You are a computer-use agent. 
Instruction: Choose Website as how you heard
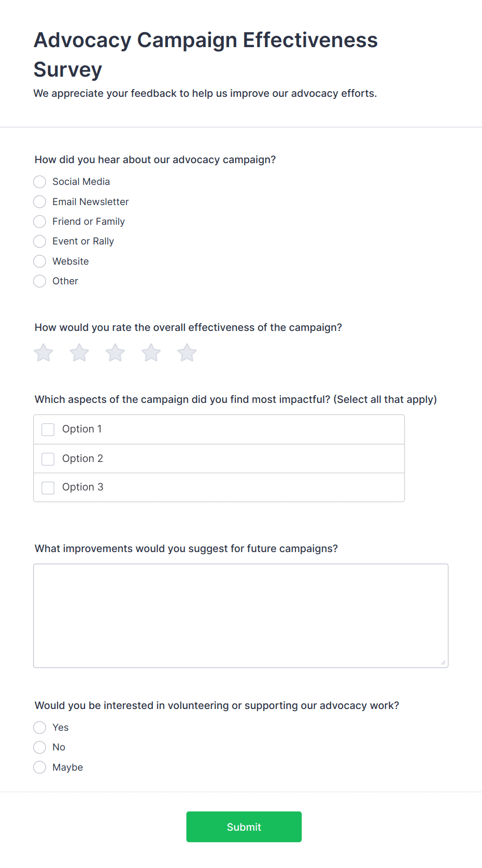coord(40,262)
